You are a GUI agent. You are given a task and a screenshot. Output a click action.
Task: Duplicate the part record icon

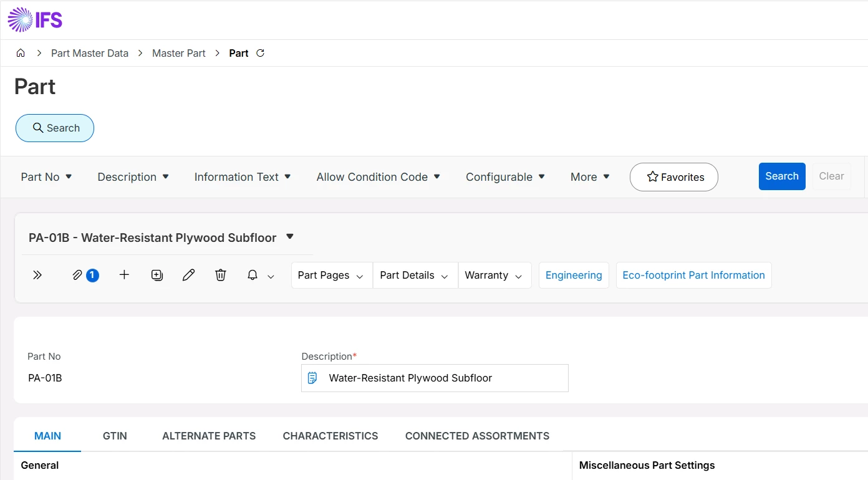(x=157, y=275)
